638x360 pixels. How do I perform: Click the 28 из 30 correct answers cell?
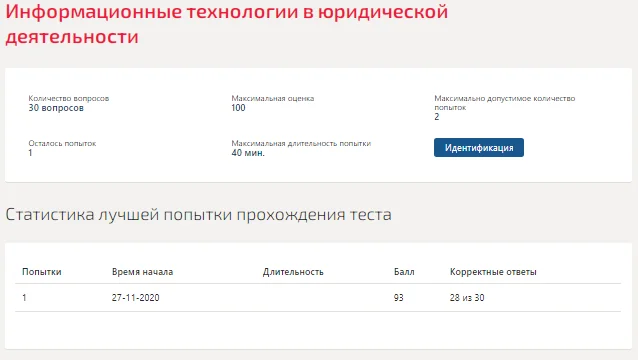(x=467, y=298)
